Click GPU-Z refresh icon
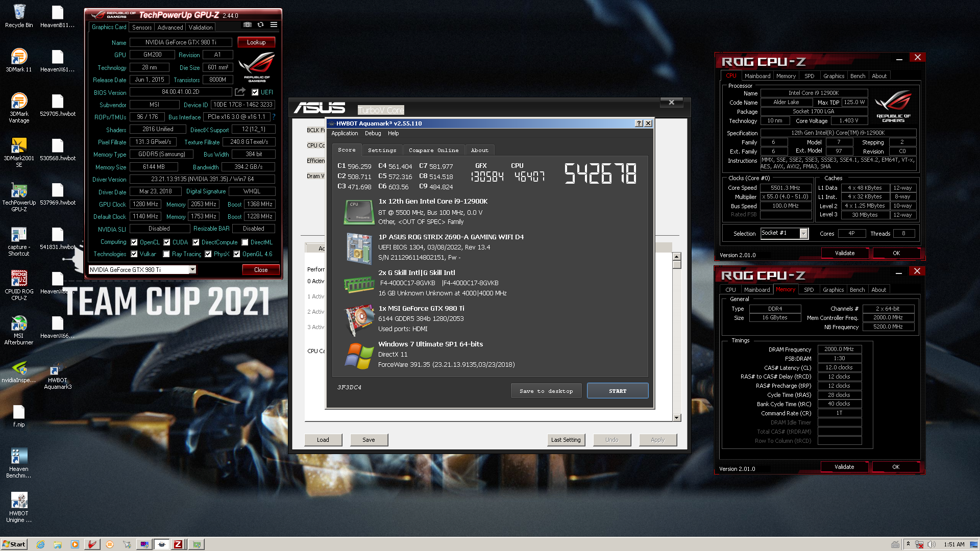This screenshot has width=980, height=551. pos(261,24)
